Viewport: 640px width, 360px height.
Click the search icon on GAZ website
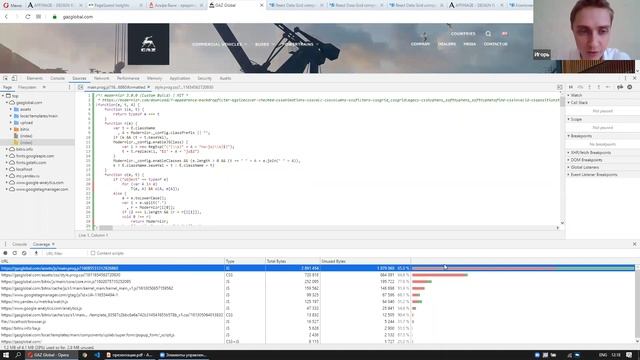pos(488,33)
